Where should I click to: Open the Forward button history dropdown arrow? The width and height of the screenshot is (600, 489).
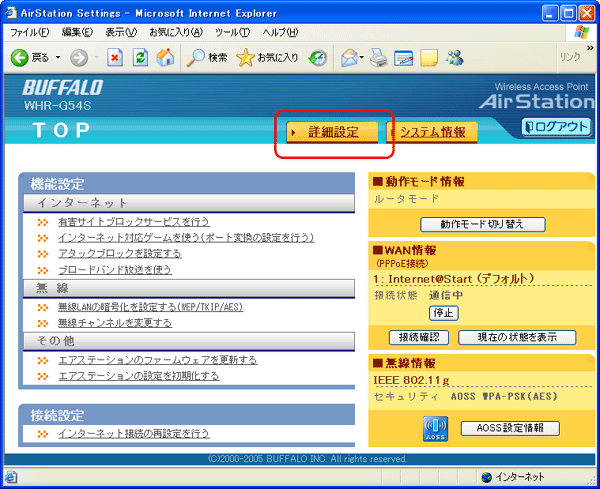[x=97, y=58]
